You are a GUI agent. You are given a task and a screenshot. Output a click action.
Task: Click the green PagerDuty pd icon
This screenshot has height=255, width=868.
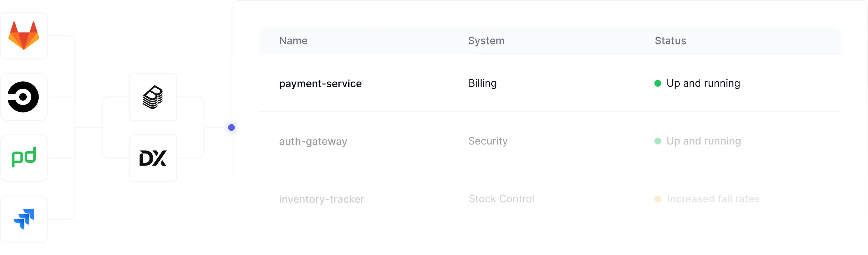(x=24, y=158)
